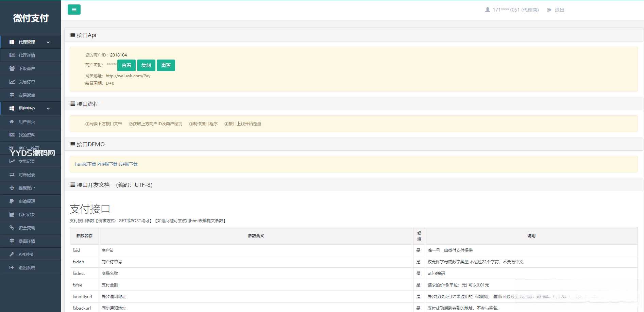The width and height of the screenshot is (644, 312).
Task: Click the 退出 logout text link
Action: (559, 10)
